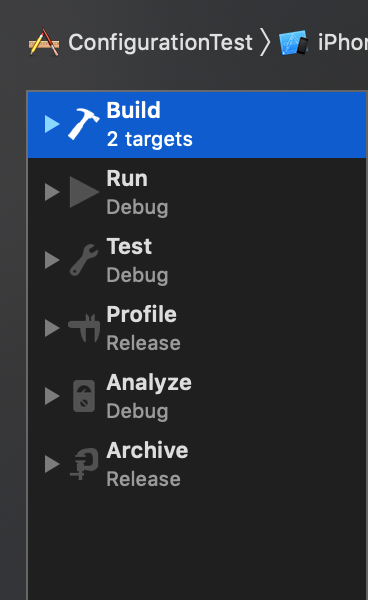This screenshot has width=368, height=600.
Task: Click the Profile calipers icon
Action: point(84,328)
